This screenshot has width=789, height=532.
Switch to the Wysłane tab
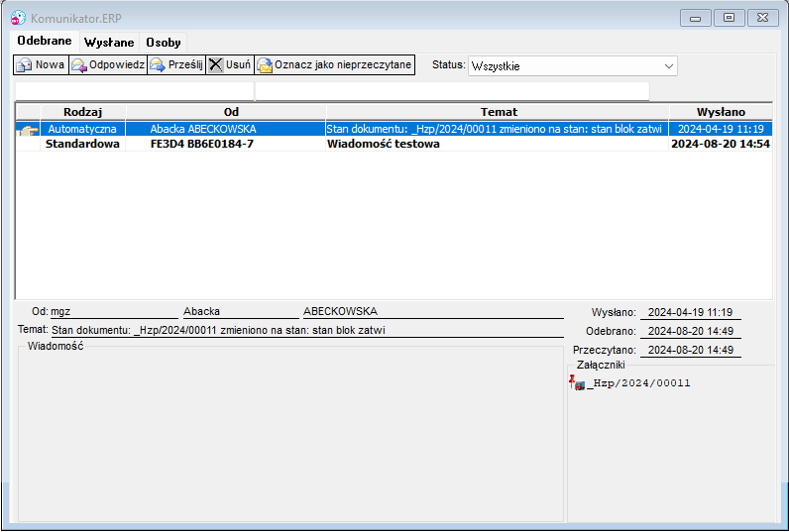[x=109, y=43]
